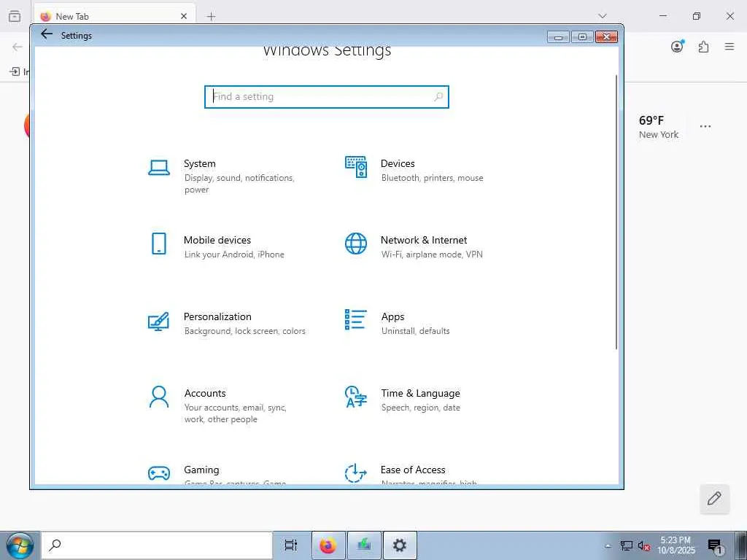
Task: Open the Start menu orb
Action: [20, 545]
